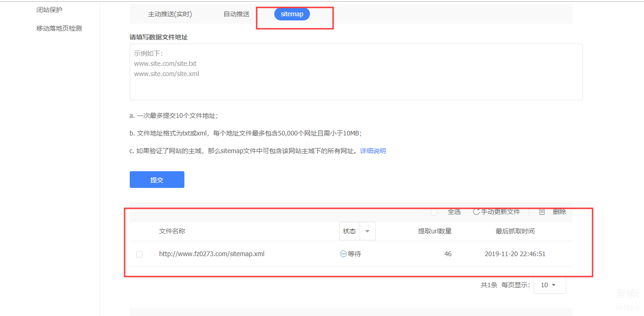This screenshot has height=316, width=644.
Task: Select 移动落地页检测 in the sidebar
Action: click(58, 28)
